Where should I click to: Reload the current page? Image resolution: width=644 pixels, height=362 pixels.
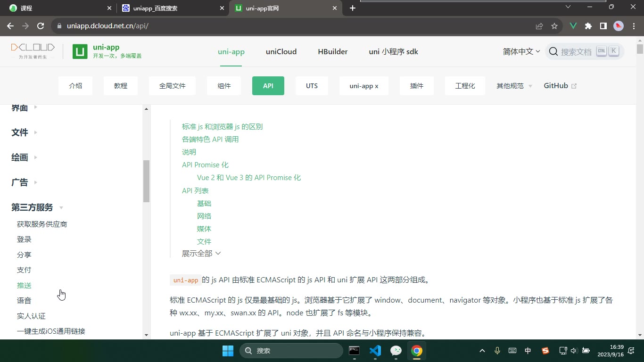tap(41, 26)
